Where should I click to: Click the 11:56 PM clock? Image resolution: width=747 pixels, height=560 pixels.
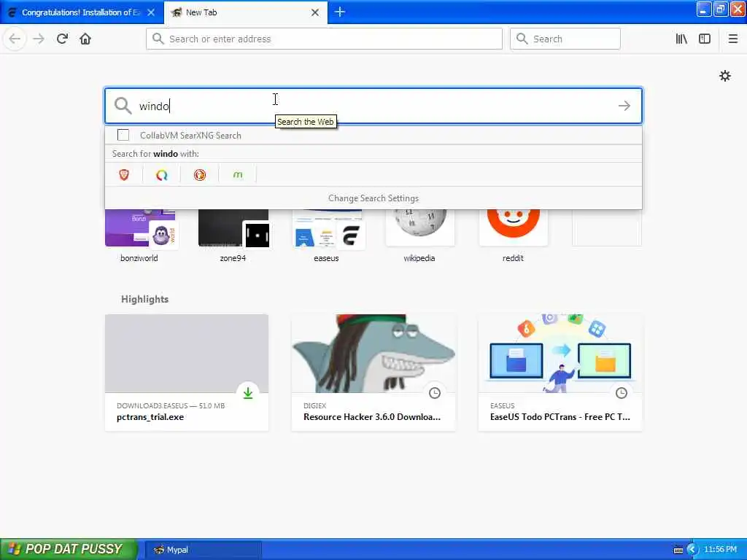pyautogui.click(x=720, y=550)
